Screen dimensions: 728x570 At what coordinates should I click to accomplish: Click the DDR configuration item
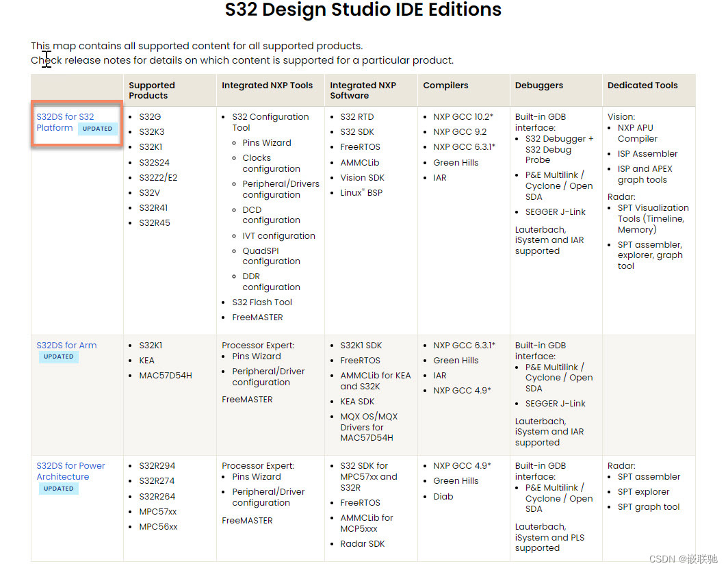[x=271, y=282]
